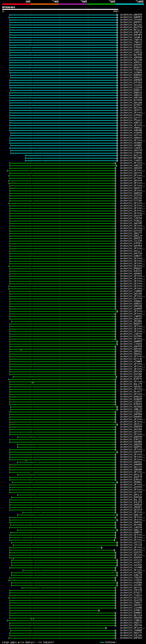The image size is (146, 644).
Task: Click green alignment bar for UniRef100_A8X6Q9
Action: click(64, 407)
